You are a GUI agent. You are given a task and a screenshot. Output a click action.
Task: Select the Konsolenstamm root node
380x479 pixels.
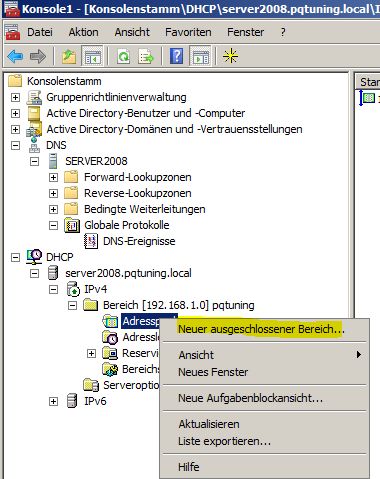click(x=64, y=81)
